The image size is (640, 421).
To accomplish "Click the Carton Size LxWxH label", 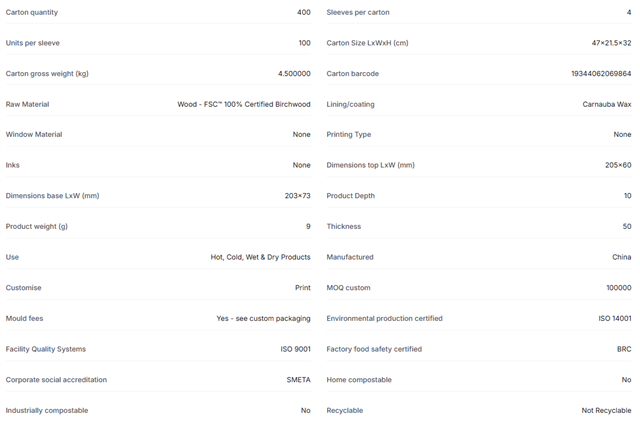I will point(367,43).
